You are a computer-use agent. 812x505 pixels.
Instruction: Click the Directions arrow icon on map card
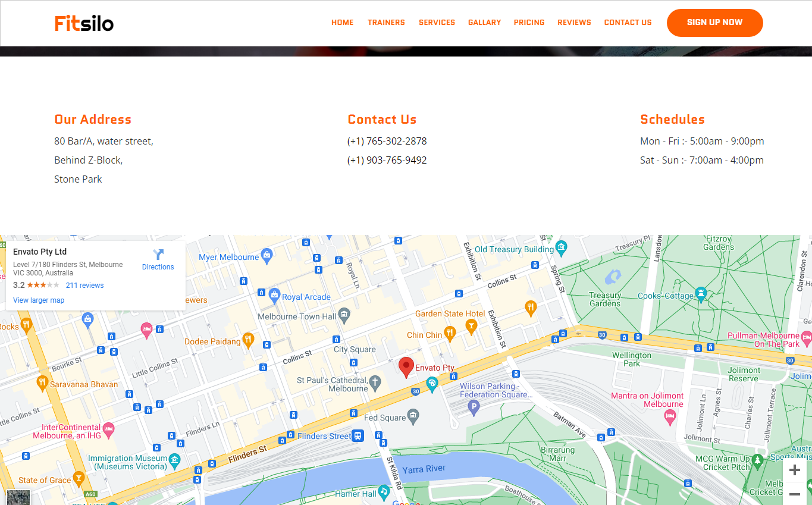(x=158, y=255)
